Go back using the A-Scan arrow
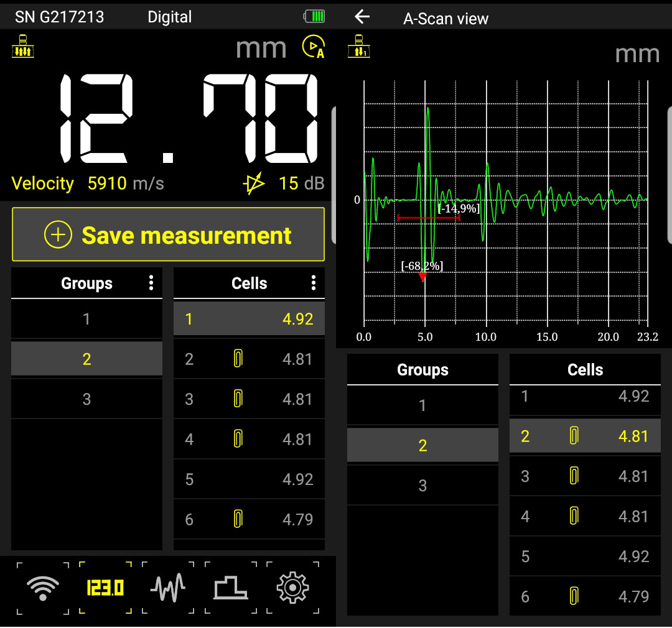Viewport: 672px width, 628px height. tap(362, 17)
